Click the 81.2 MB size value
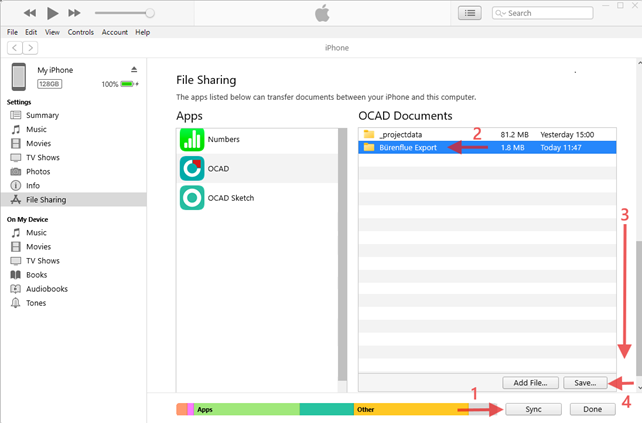The image size is (642, 423). pyautogui.click(x=514, y=134)
